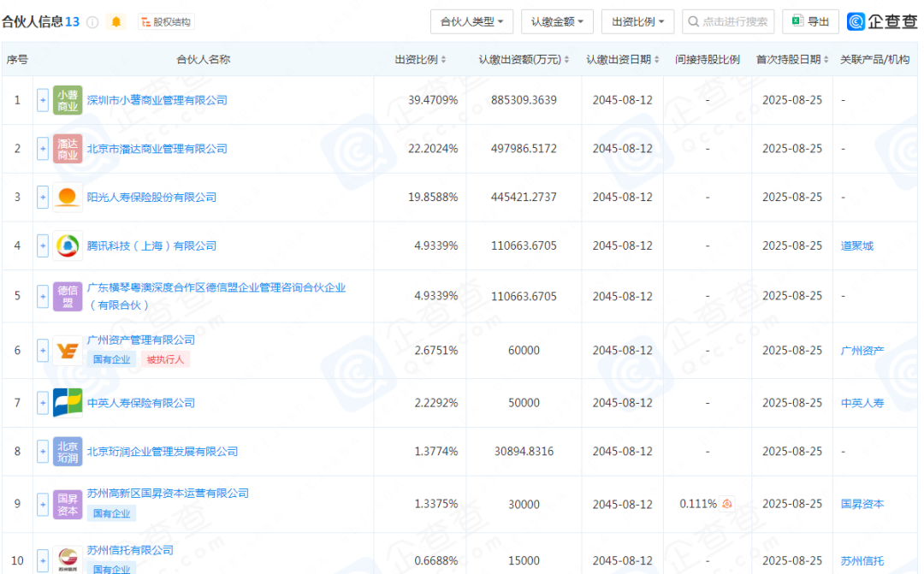924x574 pixels.
Task: Open 阳光人寿保险股份有限公司 company link
Action: click(x=151, y=197)
